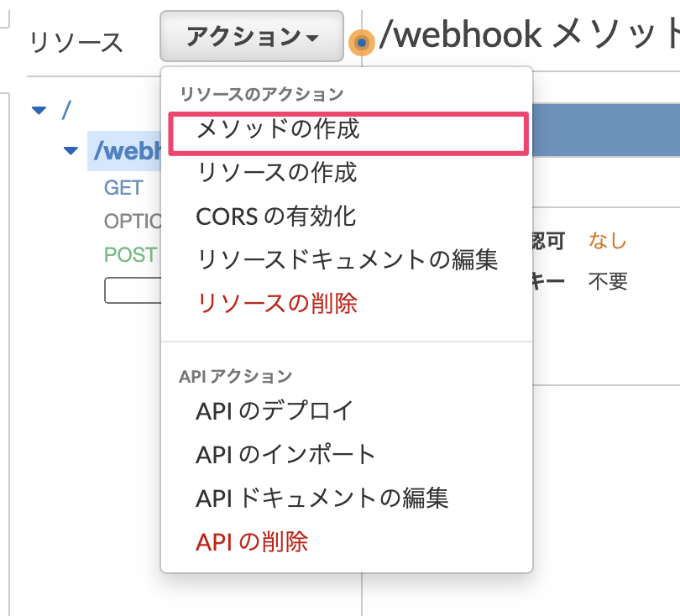Click the empty method box under POST

pyautogui.click(x=133, y=290)
